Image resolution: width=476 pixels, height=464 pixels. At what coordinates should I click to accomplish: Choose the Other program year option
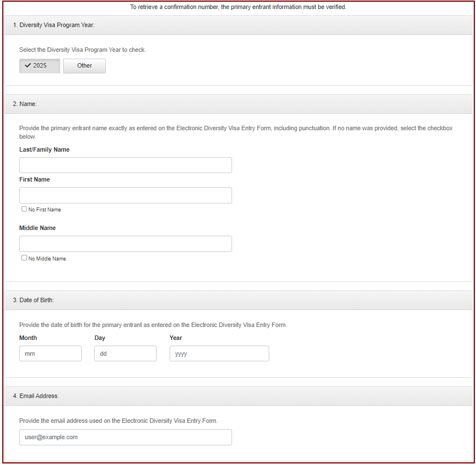(84, 65)
